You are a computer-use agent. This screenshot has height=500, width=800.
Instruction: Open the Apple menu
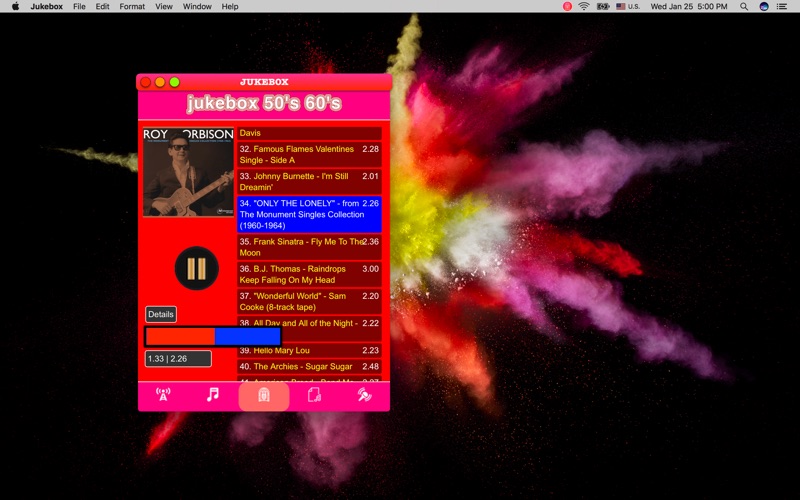coord(15,6)
